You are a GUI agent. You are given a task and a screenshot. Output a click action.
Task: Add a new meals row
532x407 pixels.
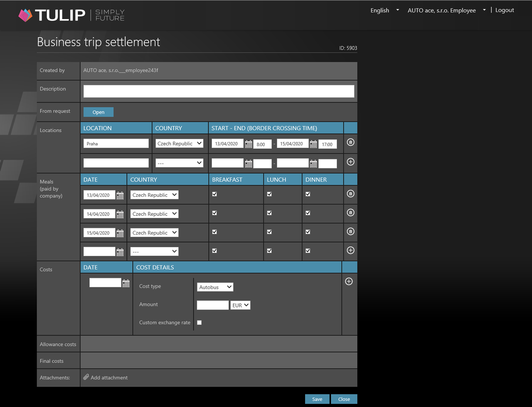click(x=350, y=250)
